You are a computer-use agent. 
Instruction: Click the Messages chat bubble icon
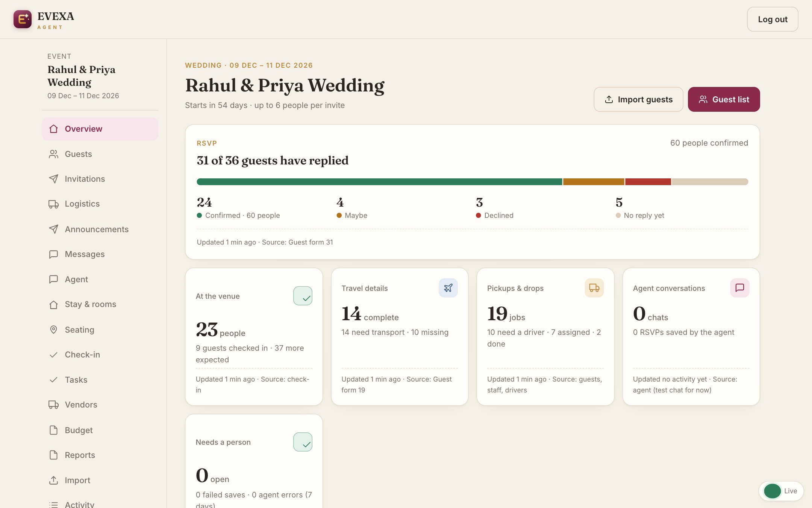(x=54, y=254)
